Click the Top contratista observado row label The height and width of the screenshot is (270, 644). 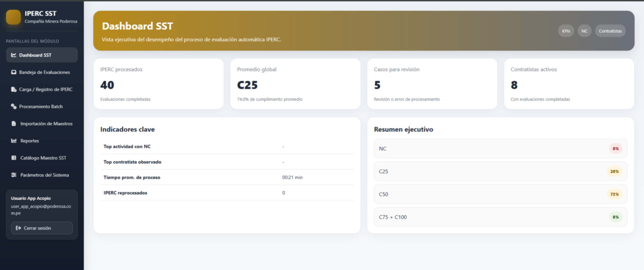point(132,162)
